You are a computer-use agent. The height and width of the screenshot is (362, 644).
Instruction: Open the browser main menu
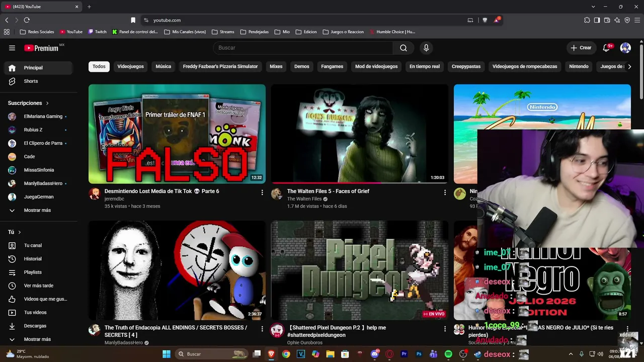click(x=637, y=20)
